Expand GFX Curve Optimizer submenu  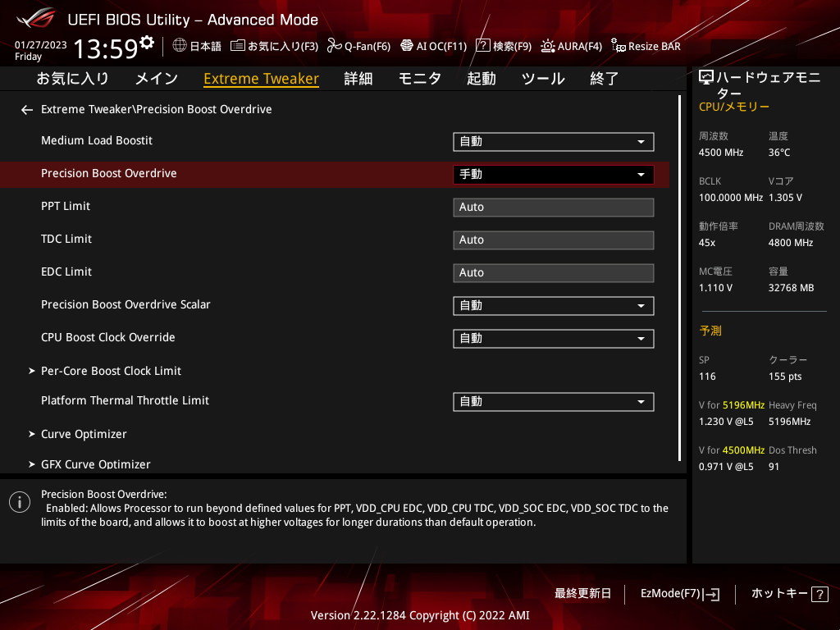89,464
